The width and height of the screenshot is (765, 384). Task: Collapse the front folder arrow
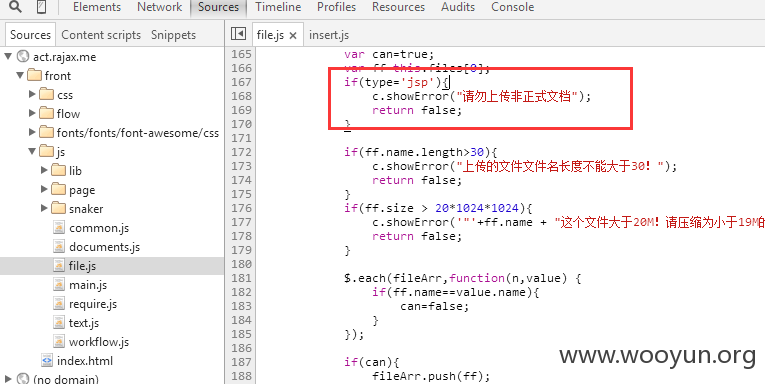point(20,76)
